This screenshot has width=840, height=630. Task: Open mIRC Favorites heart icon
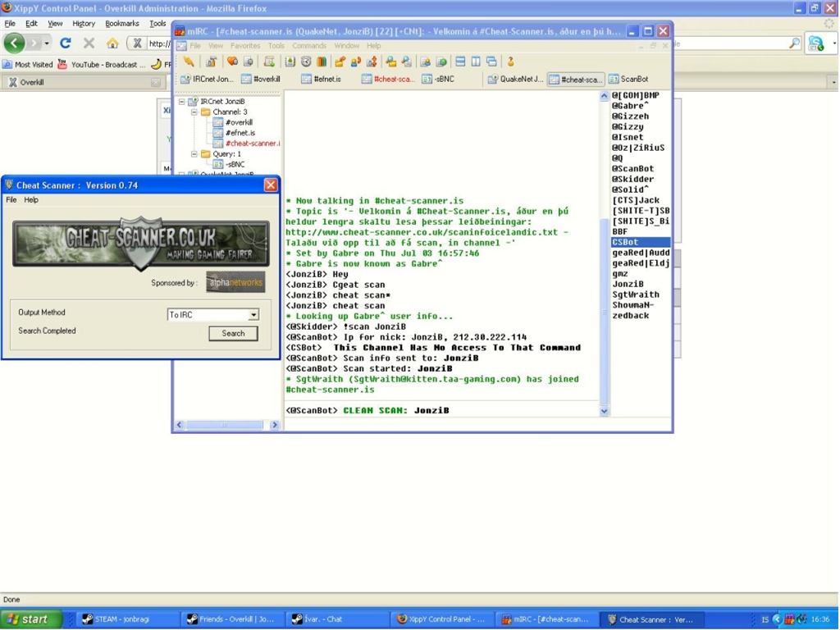pos(232,62)
